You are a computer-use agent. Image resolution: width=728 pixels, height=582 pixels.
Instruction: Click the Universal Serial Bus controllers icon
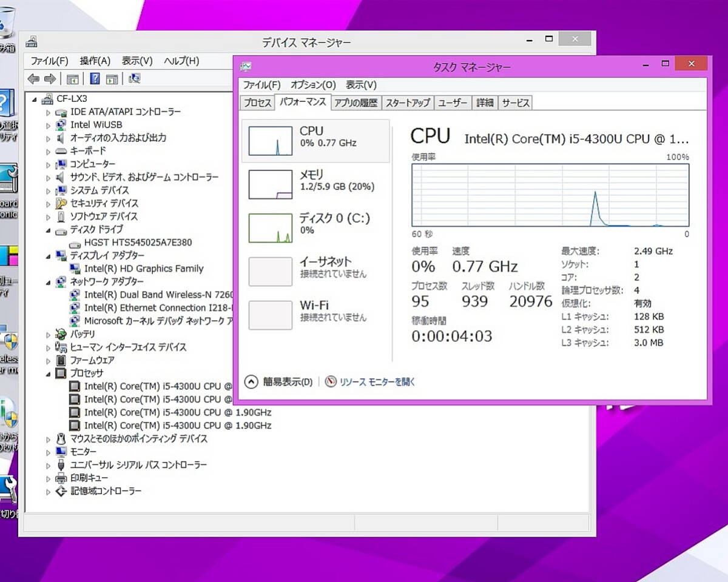[61, 465]
